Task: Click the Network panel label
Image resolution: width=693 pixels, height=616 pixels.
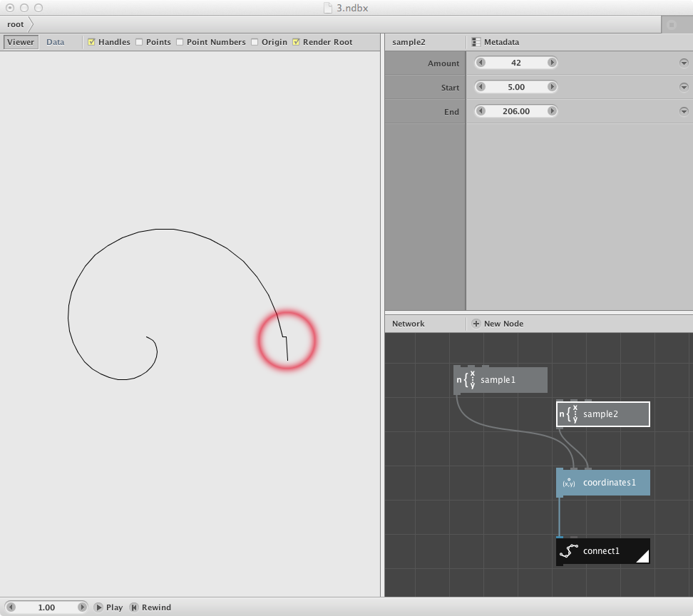Action: [x=408, y=324]
